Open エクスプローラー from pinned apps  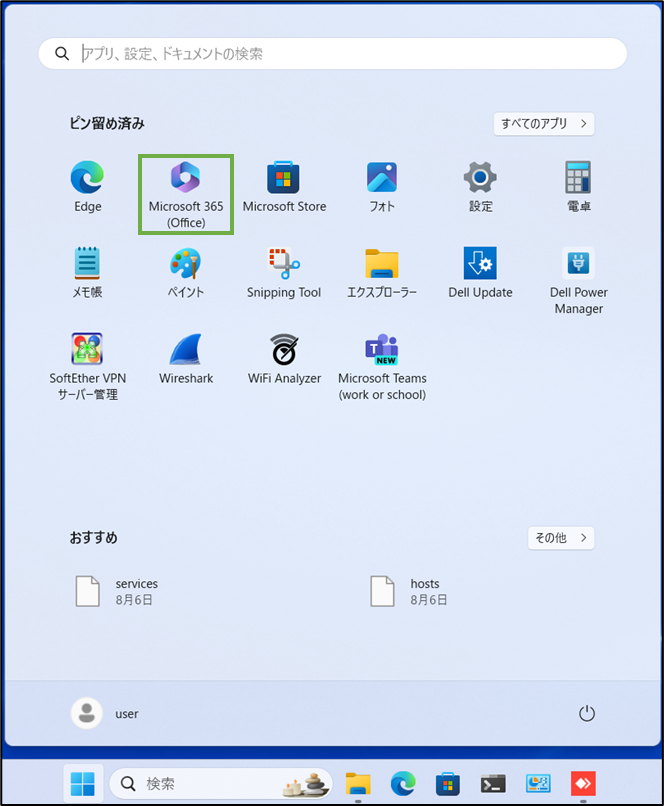pos(382,272)
